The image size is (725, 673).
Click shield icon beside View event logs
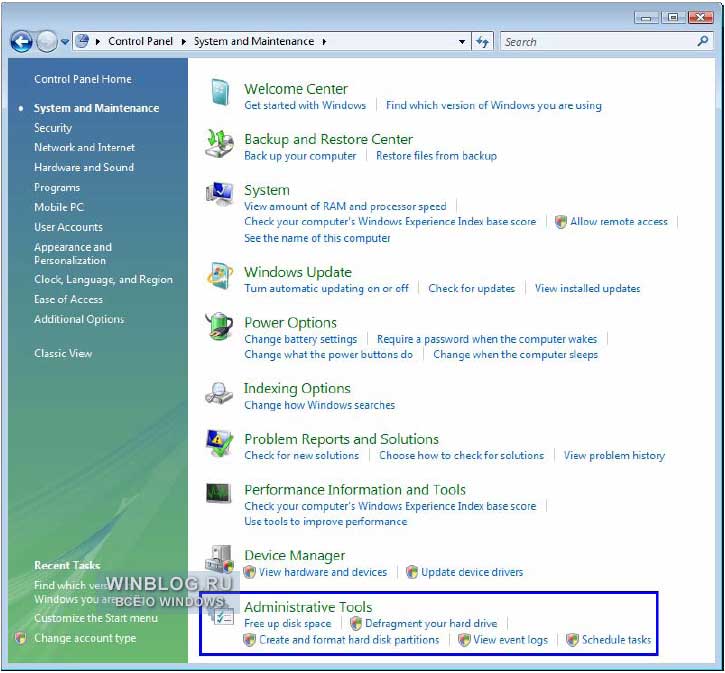click(x=464, y=640)
